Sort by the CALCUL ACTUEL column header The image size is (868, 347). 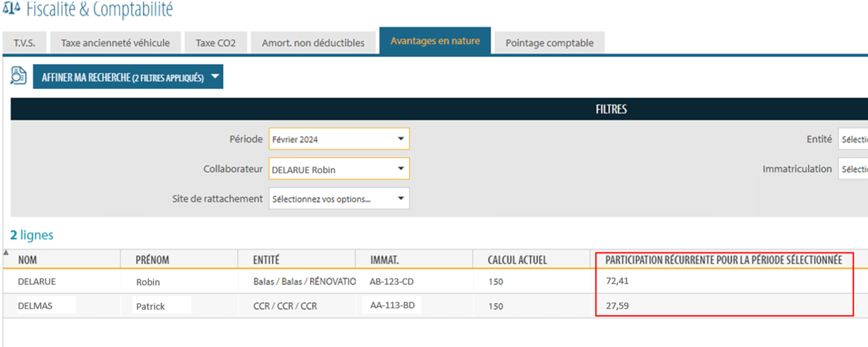click(x=517, y=260)
